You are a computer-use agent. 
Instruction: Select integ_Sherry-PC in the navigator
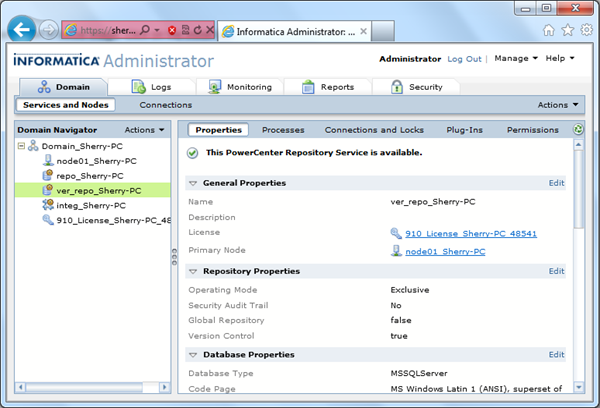91,206
